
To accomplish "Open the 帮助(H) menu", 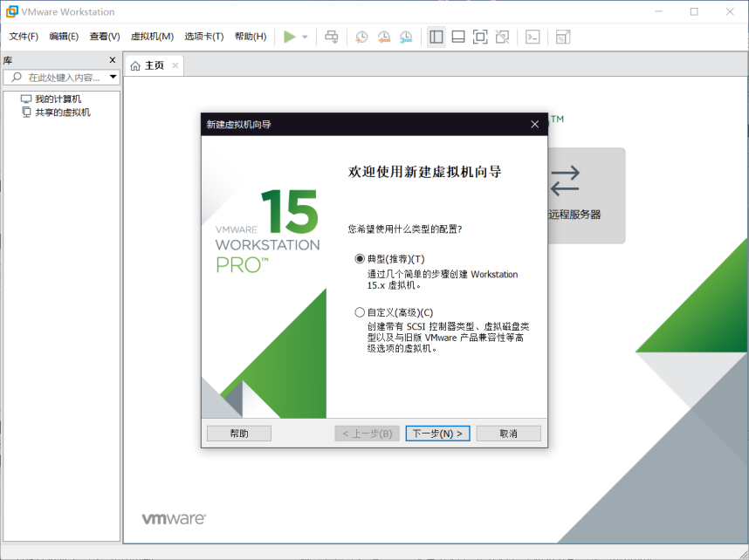I will pos(251,37).
